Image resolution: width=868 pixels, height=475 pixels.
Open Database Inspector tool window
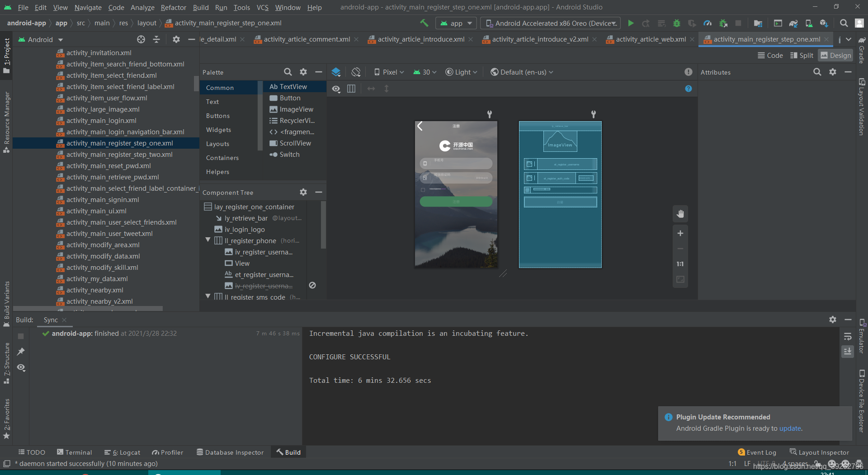pyautogui.click(x=230, y=452)
